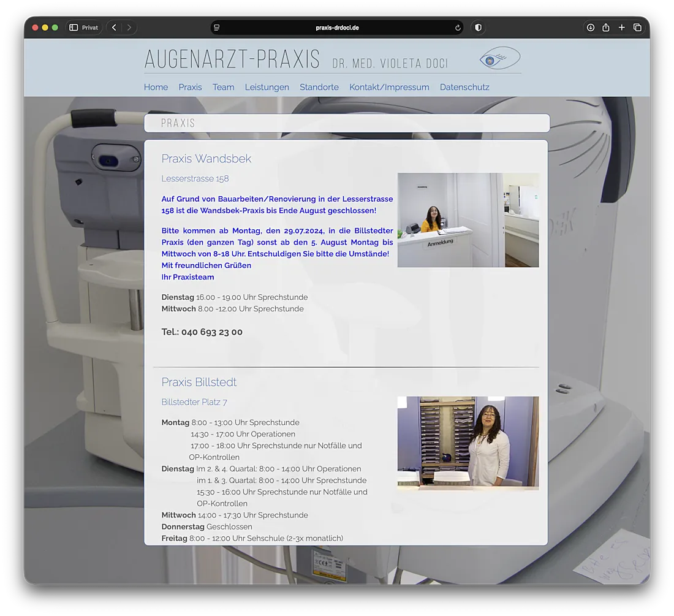
Task: Click the forward navigation arrow
Action: point(129,28)
